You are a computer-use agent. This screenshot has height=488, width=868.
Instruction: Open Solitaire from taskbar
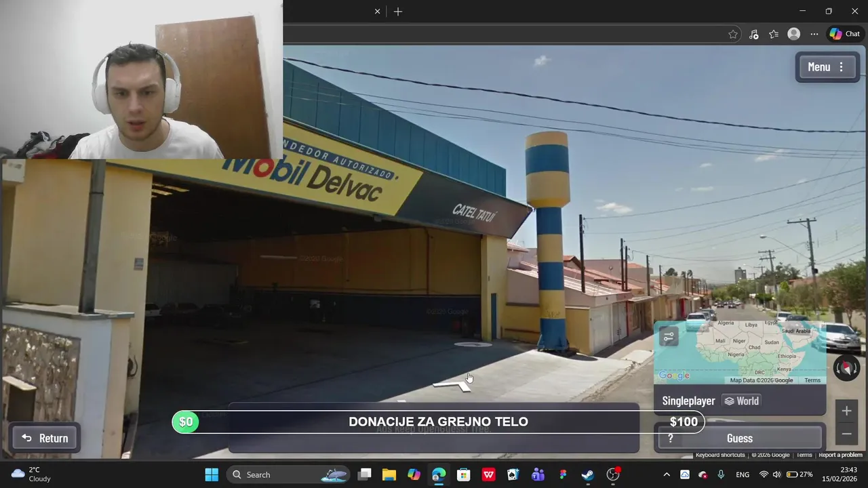pyautogui.click(x=513, y=474)
